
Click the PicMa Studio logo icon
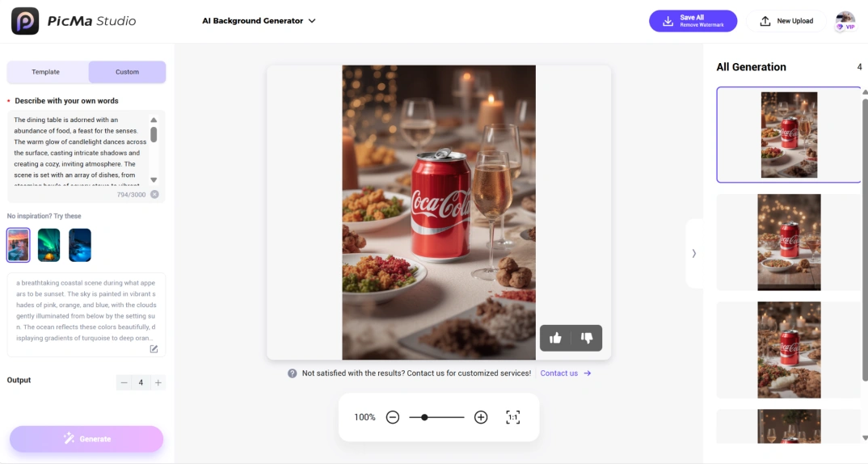(25, 21)
